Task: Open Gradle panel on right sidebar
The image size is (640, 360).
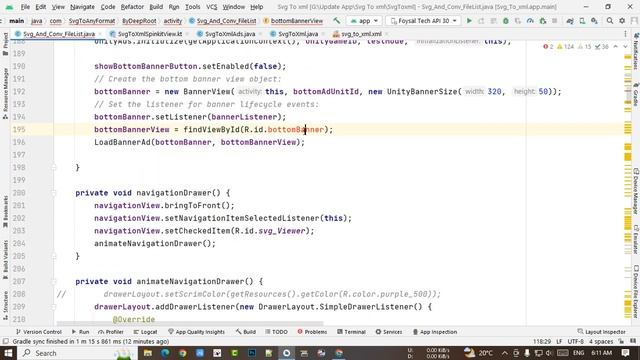Action: (636, 94)
